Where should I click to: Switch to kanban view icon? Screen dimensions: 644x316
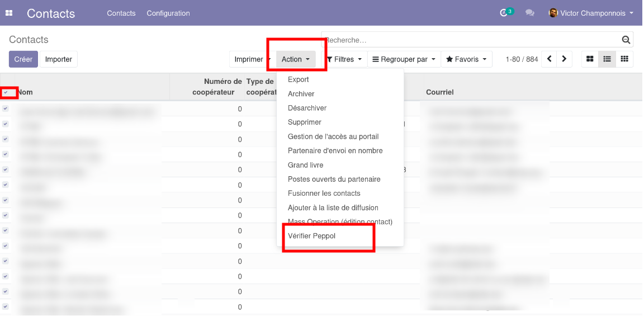[590, 59]
